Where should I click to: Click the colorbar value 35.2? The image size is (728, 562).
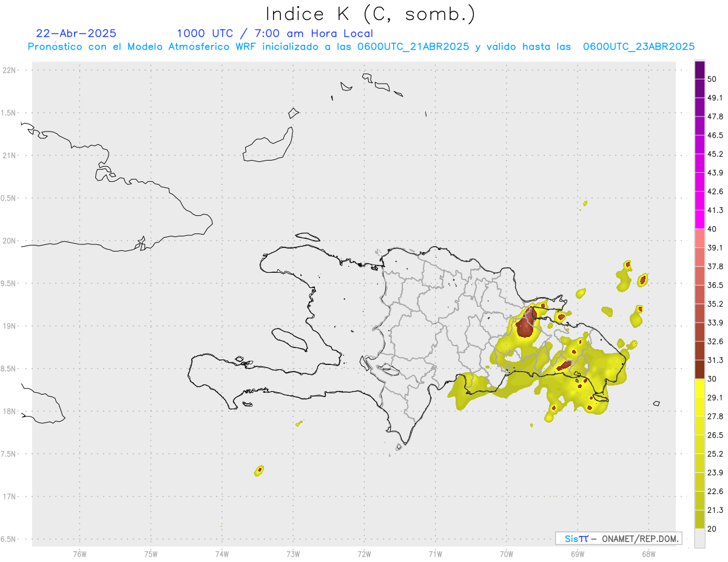point(715,304)
